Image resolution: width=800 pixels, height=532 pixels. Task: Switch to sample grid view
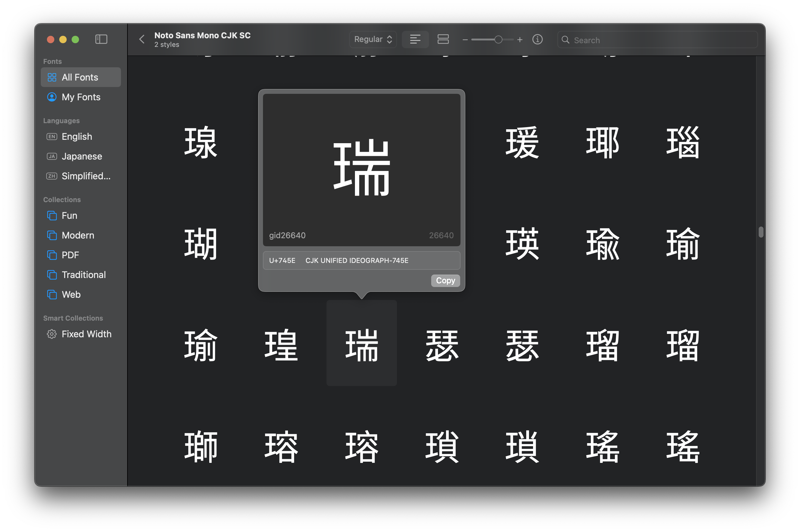[x=443, y=39]
